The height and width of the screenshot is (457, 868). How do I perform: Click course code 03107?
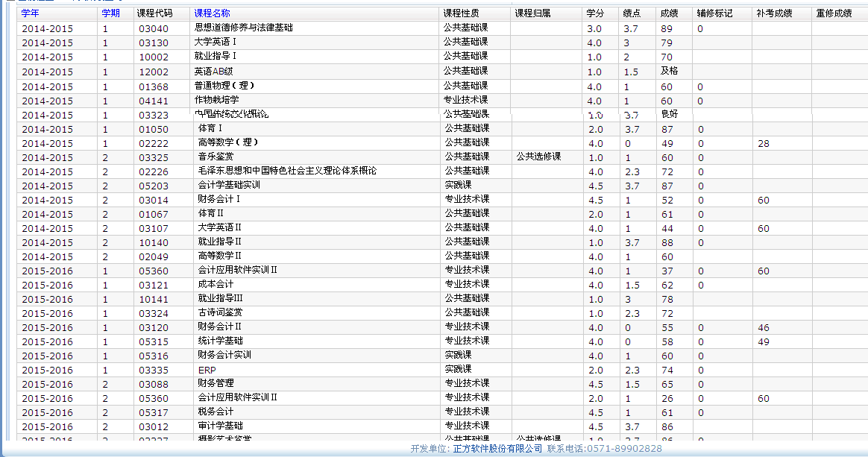154,229
